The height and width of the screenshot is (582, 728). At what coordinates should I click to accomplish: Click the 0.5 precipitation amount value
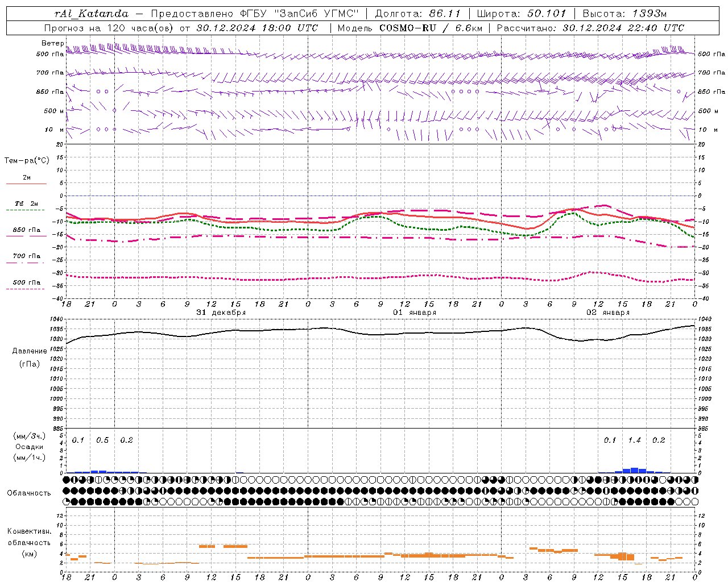click(x=102, y=440)
